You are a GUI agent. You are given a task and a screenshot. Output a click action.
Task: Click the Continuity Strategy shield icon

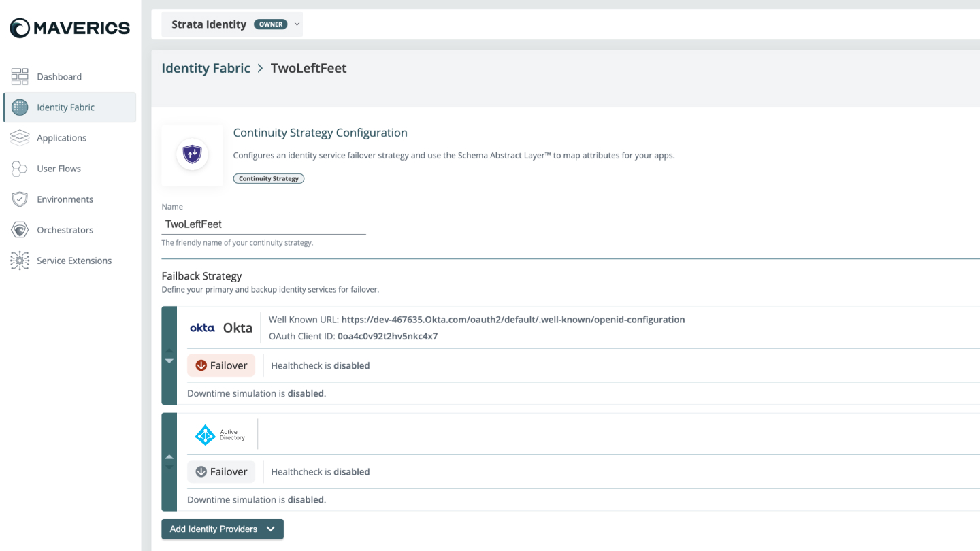coord(193,155)
